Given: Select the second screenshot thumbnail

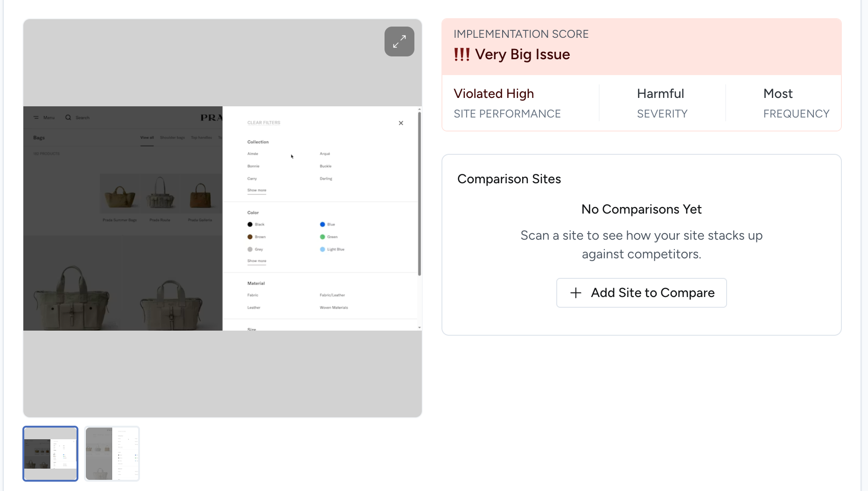Looking at the screenshot, I should click(112, 454).
